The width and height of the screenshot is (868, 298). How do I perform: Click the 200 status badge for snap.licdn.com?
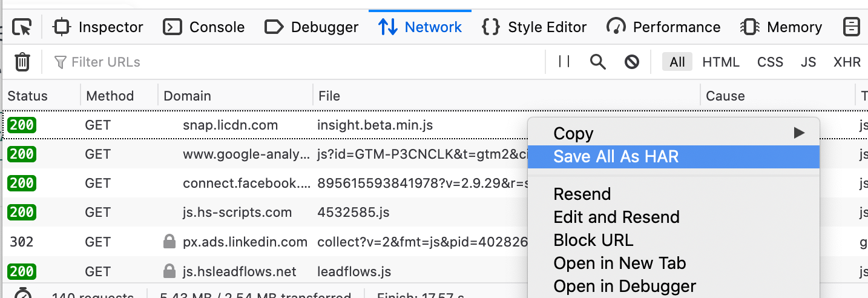pyautogui.click(x=22, y=125)
